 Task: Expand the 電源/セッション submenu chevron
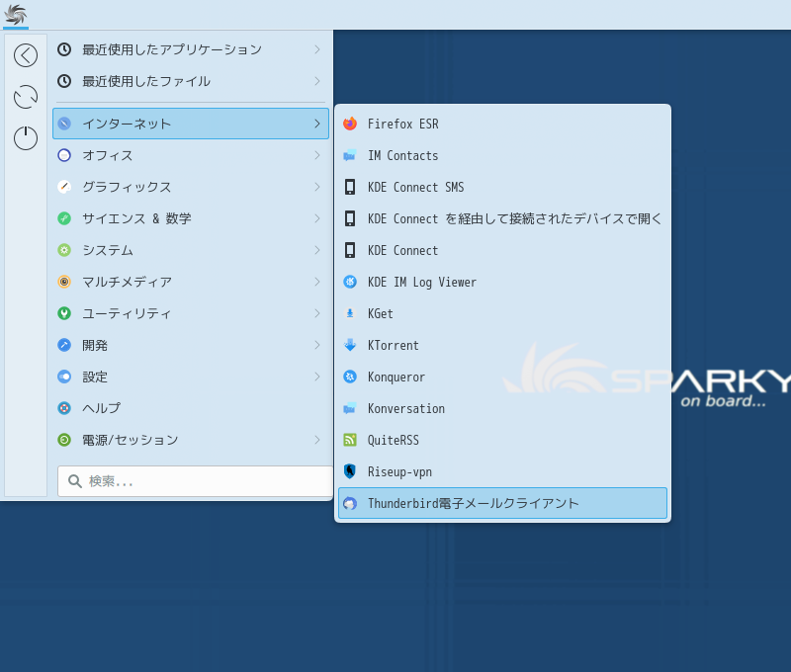[317, 440]
